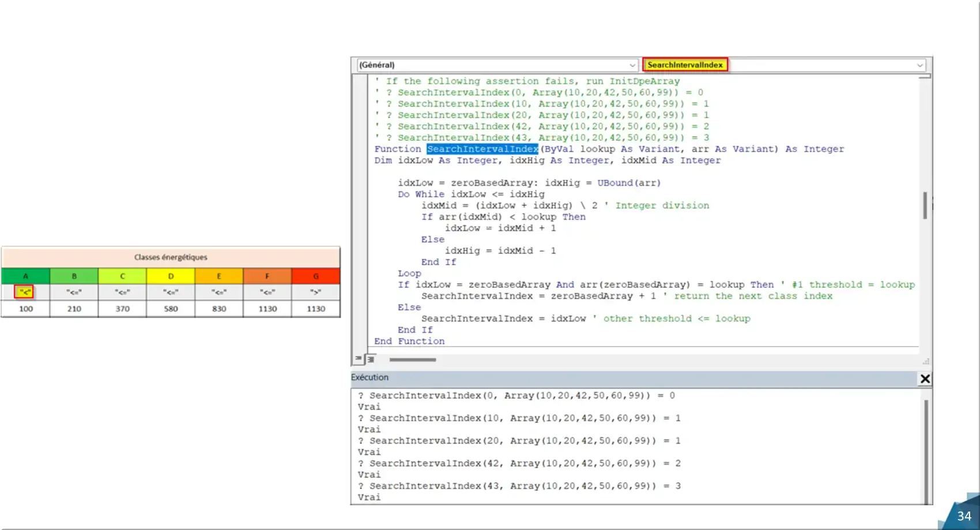Click the highlighted SearchIntervalIndex function name

483,149
